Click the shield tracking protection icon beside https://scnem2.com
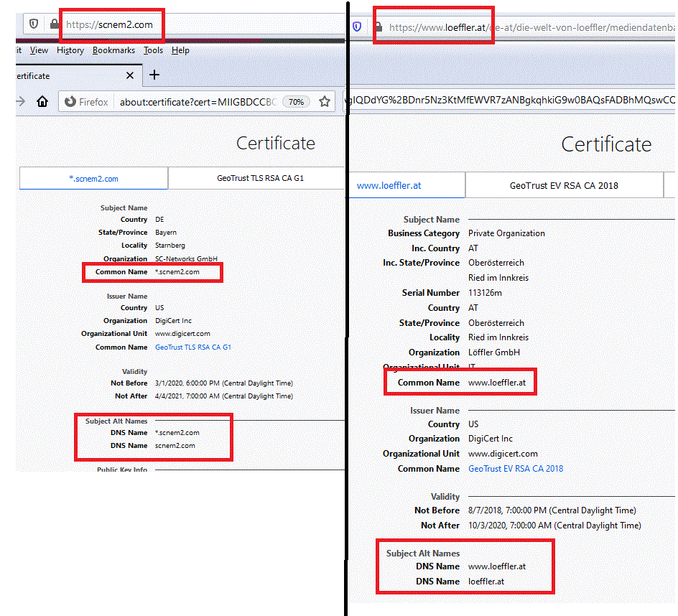678x616 pixels. click(x=34, y=24)
